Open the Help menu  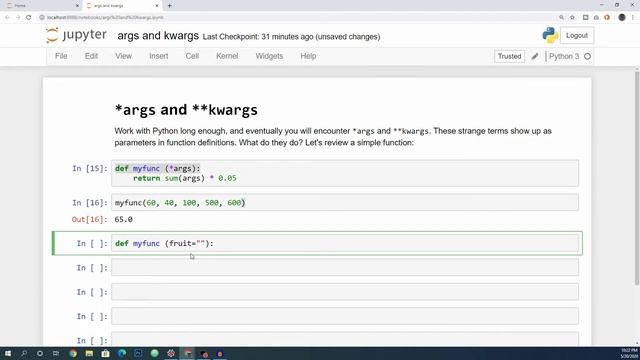[308, 56]
